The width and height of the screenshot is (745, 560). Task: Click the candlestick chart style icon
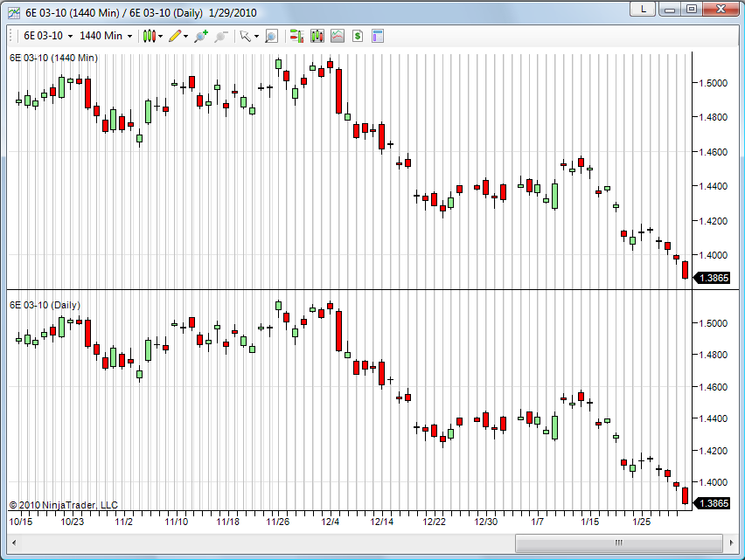click(150, 36)
